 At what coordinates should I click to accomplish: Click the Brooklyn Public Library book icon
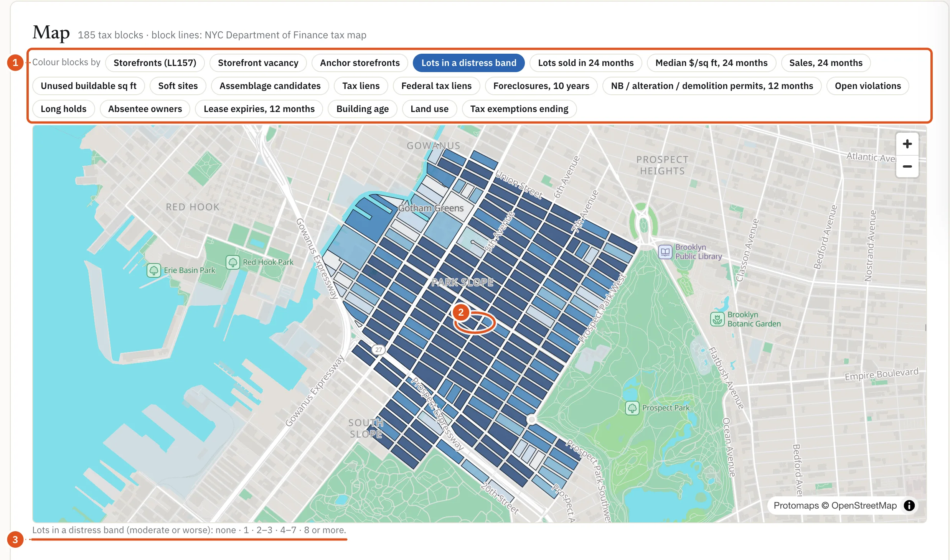click(665, 252)
